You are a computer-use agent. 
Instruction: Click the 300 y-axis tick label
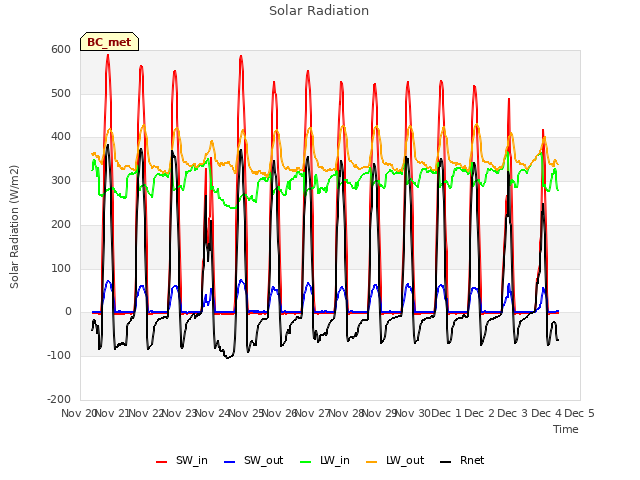coord(61,180)
